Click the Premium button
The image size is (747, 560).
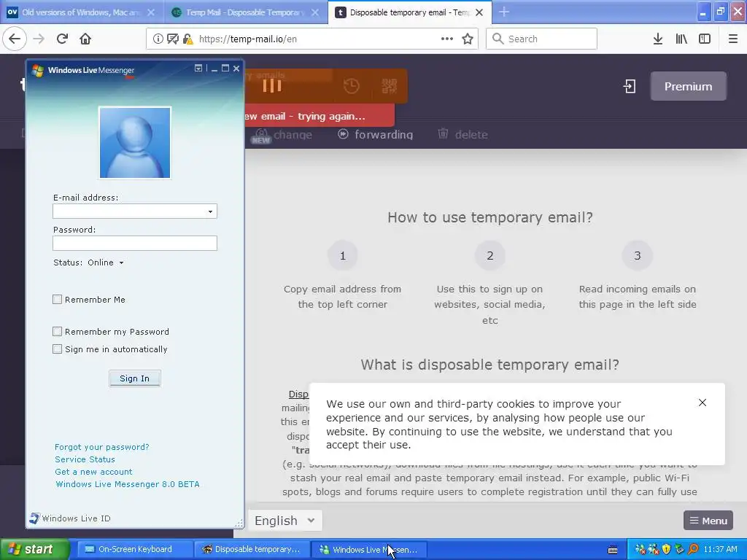(689, 86)
